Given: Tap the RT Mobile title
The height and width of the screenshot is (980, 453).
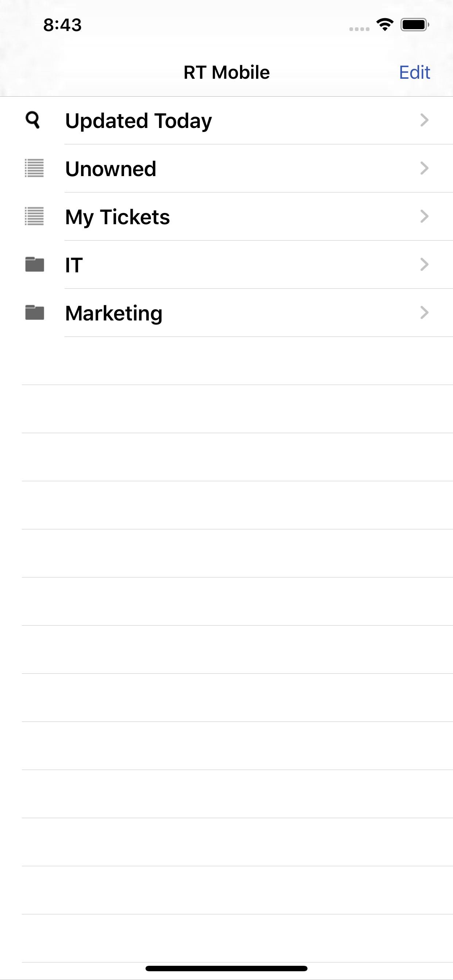Looking at the screenshot, I should 226,72.
